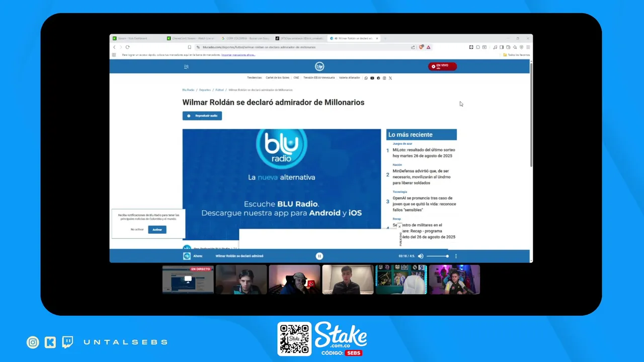
Task: Open the Valeria Afanador trending link
Action: pos(350,78)
